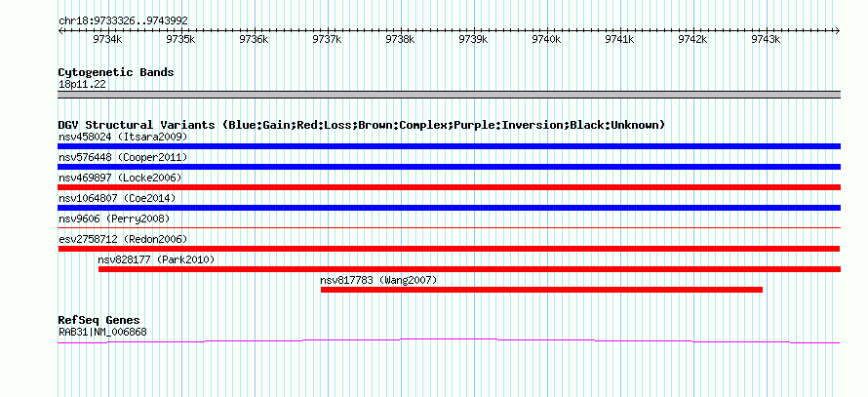Click the chr18:9733326..9743992 region label

pyautogui.click(x=123, y=21)
